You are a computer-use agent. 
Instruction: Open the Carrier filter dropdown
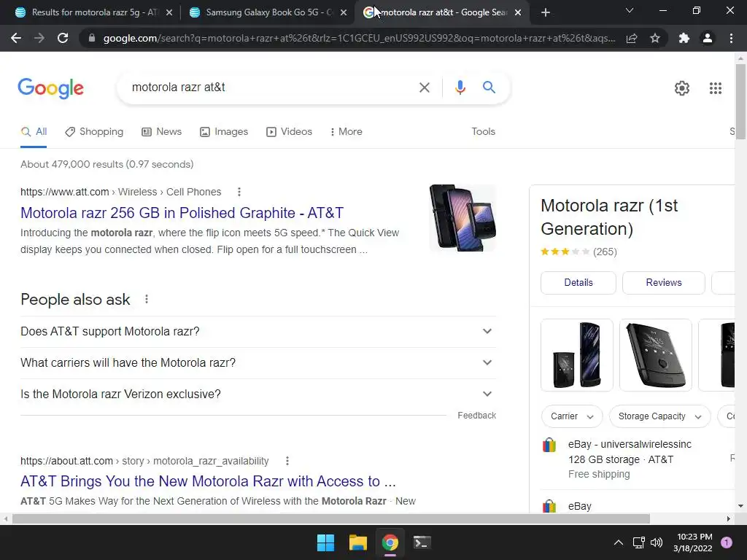pyautogui.click(x=572, y=416)
